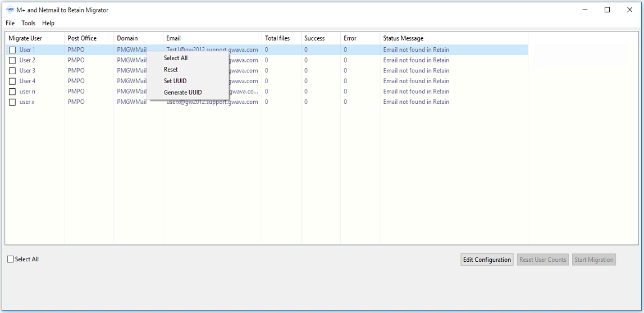
Task: Click the Reset User Counts button
Action: tap(543, 260)
